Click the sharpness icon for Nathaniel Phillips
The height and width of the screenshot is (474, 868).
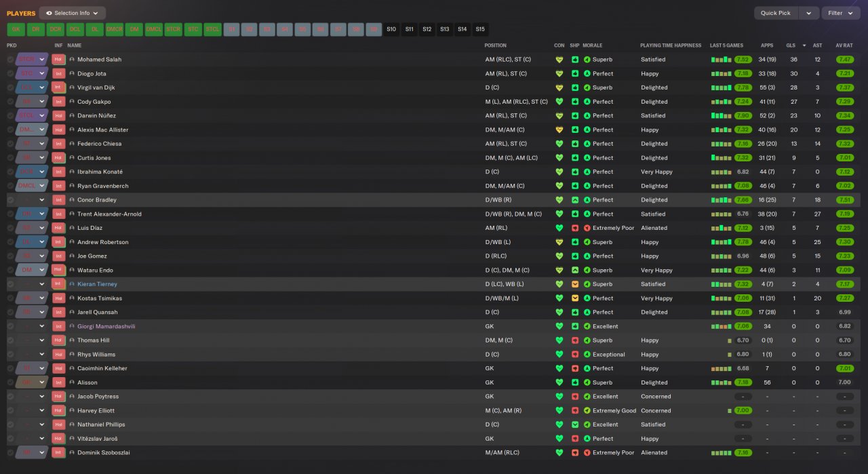575,424
